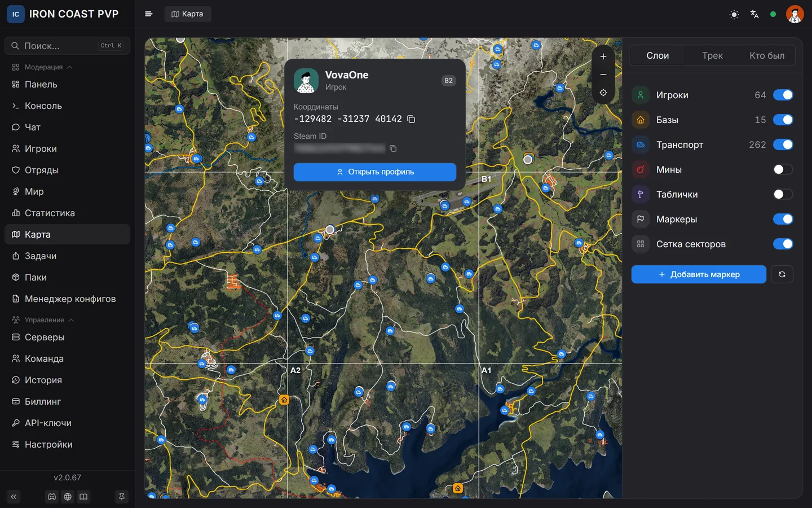Toggle the sidebar with the hamburger menu icon

149,14
